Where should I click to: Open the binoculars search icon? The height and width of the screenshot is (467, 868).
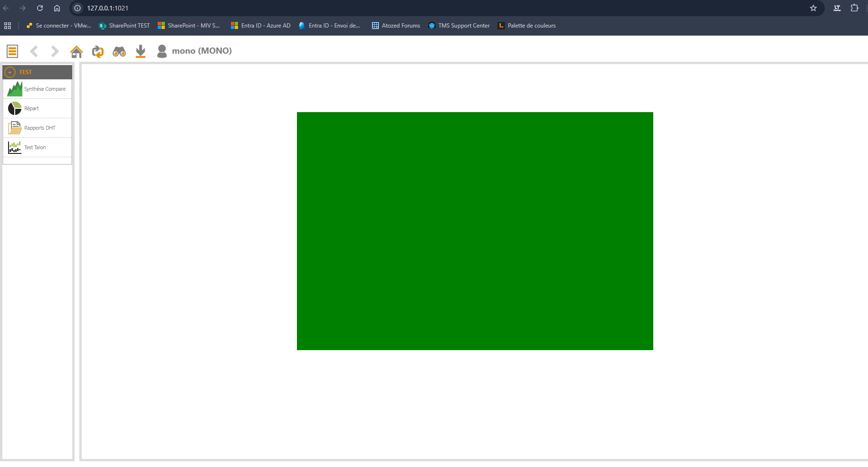(x=119, y=51)
